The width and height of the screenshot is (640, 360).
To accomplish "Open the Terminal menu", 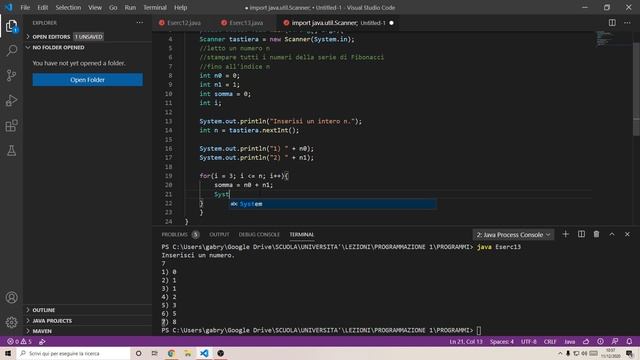I will coord(155,7).
